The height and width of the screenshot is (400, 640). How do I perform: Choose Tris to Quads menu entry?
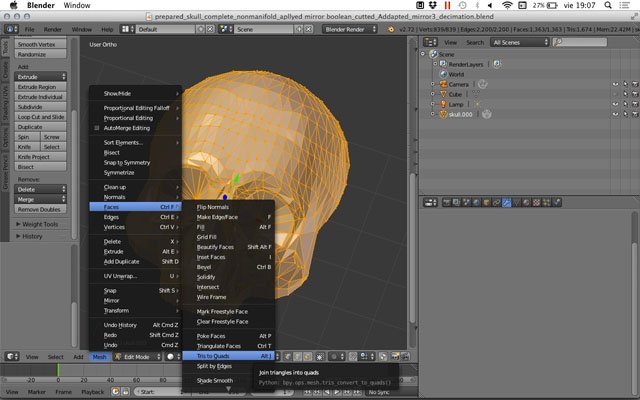point(228,356)
